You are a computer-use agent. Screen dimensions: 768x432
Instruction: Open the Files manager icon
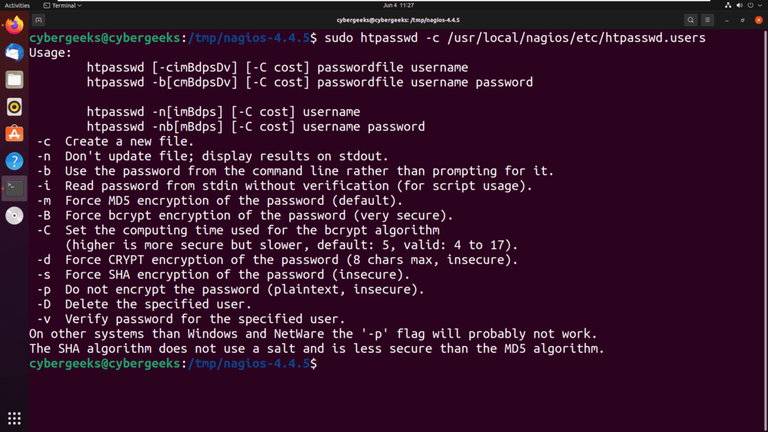(x=14, y=79)
